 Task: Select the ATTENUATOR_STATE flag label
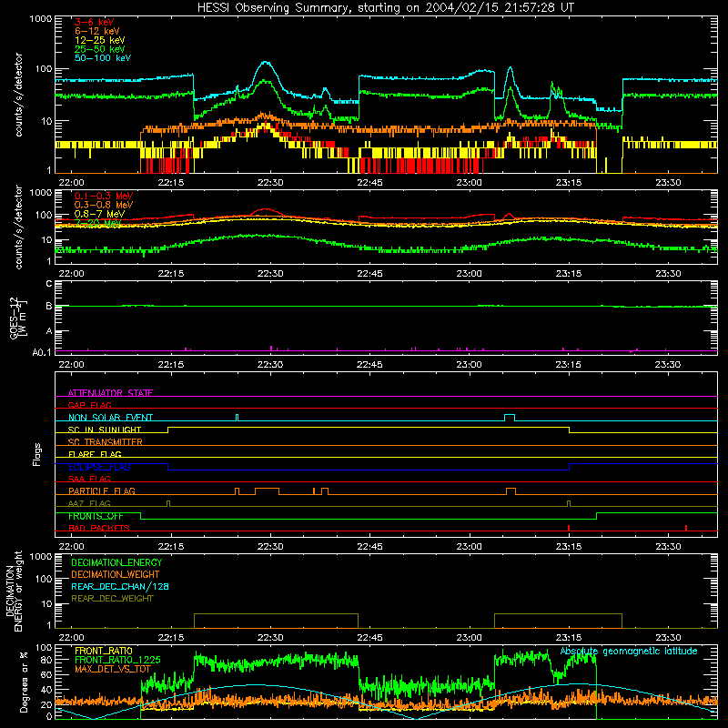coord(110,393)
